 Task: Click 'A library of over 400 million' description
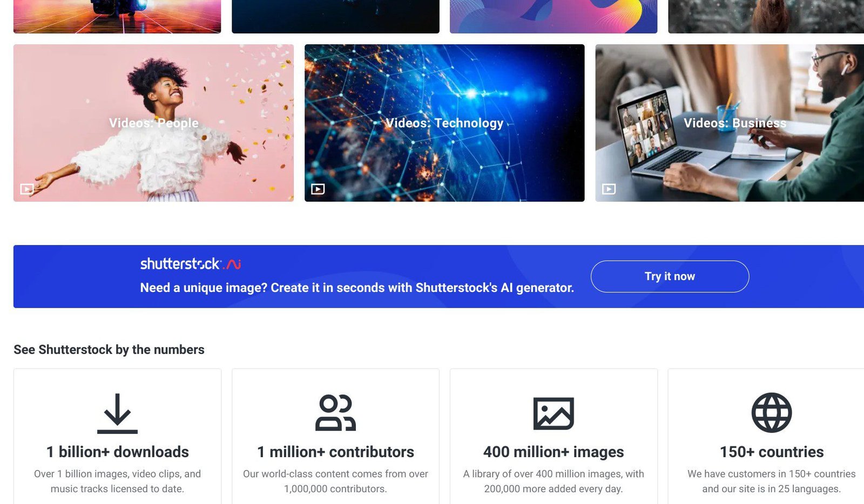click(x=553, y=481)
